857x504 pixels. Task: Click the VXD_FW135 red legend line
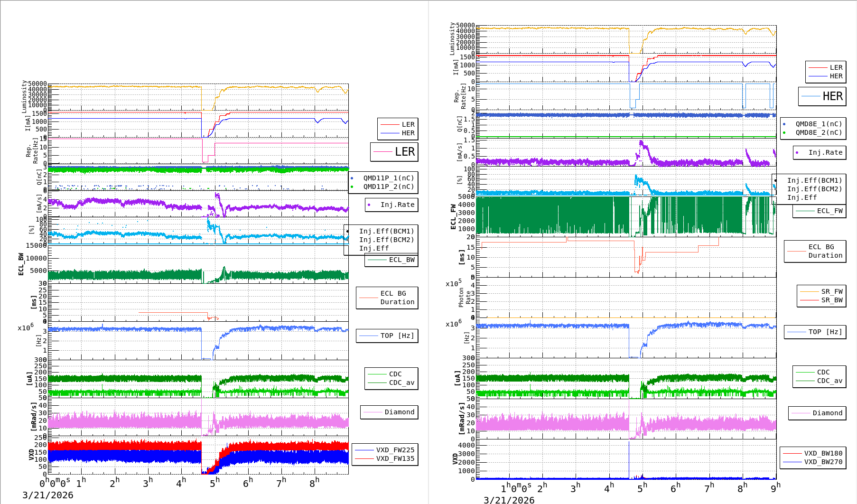point(364,459)
